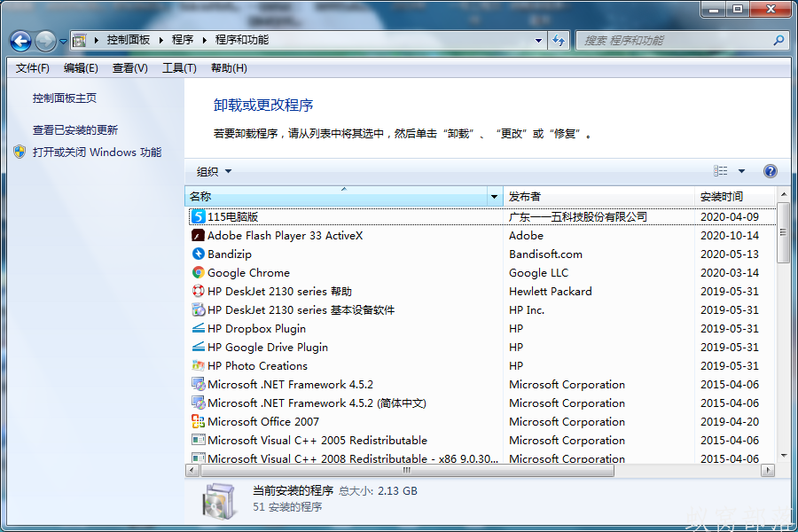The image size is (798, 532).
Task: Click the vertical scrollbar up arrow
Action: (x=784, y=194)
